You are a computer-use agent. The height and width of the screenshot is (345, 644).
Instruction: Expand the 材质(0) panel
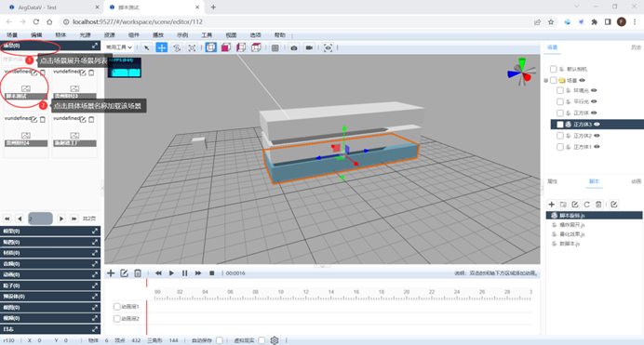(95, 253)
